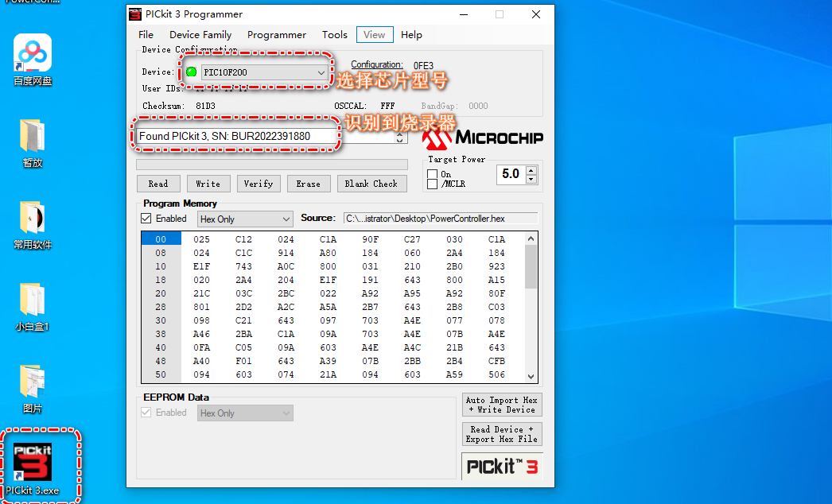Click Auto Import Hex + Write Device

point(502,405)
